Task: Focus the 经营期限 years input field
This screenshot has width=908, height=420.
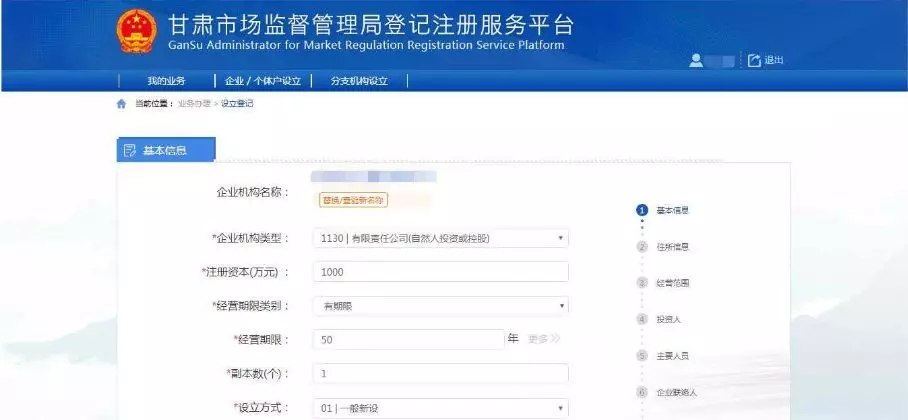Action: (x=408, y=340)
